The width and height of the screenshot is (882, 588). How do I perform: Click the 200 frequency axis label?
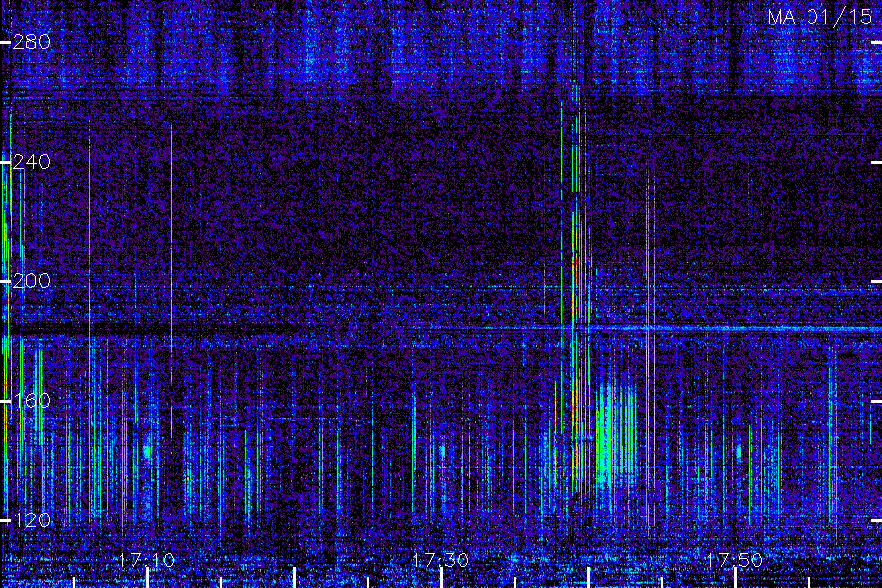point(31,281)
